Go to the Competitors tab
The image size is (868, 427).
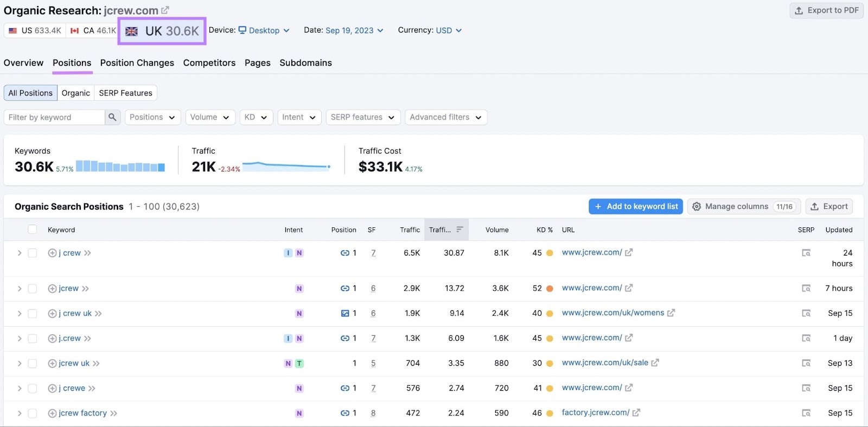pos(209,63)
